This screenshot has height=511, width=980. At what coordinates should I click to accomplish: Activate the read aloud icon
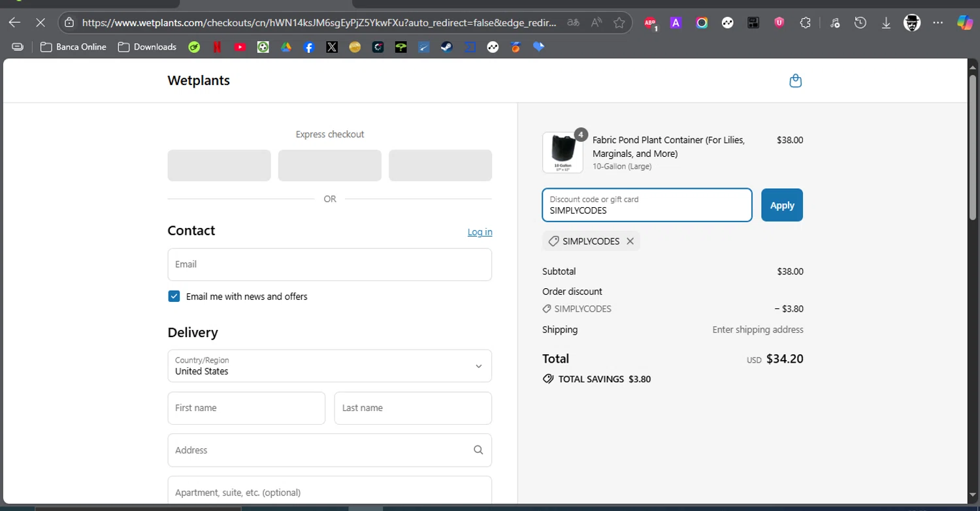(596, 23)
